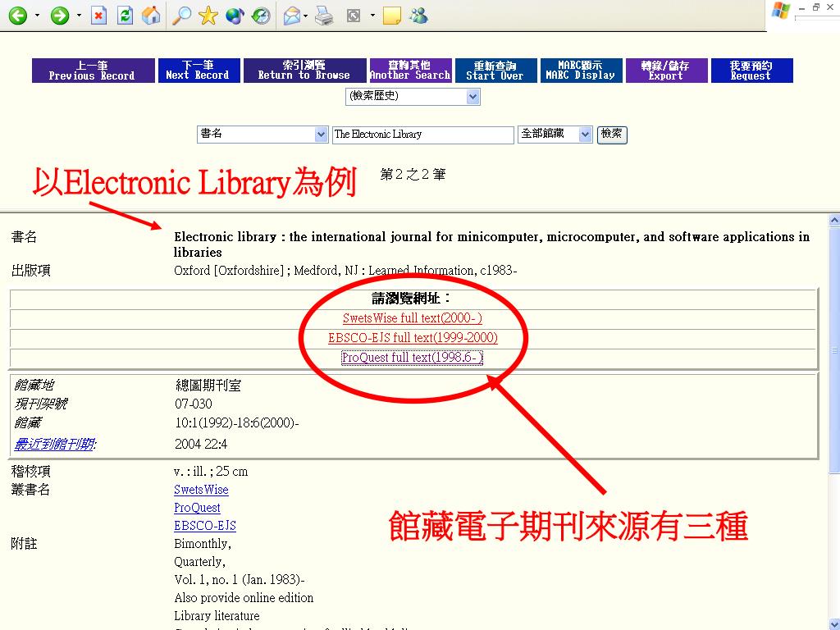The height and width of the screenshot is (630, 840).
Task: Click the gray resize-box toolbar icon
Action: click(x=354, y=16)
